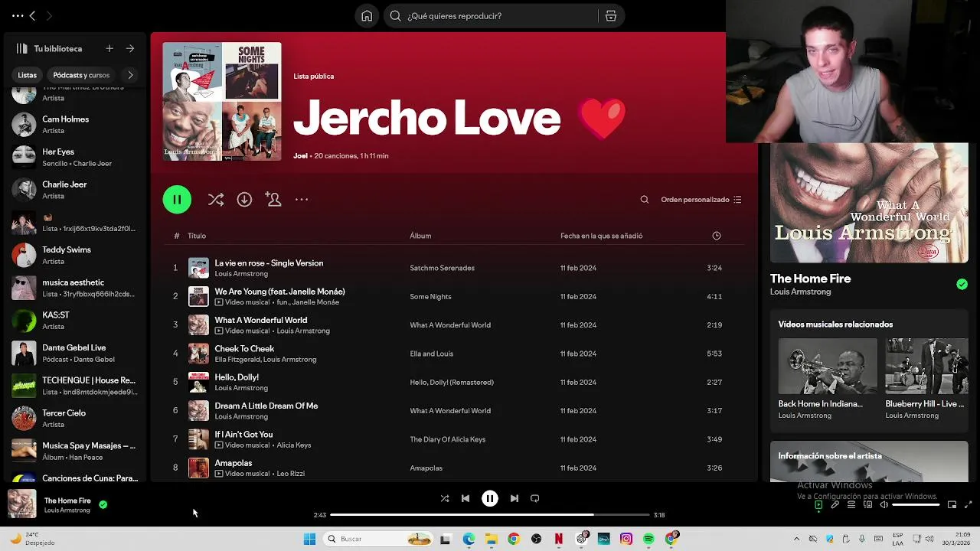The height and width of the screenshot is (551, 980).
Task: Toggle shuffle in the bottom player bar
Action: [445, 498]
